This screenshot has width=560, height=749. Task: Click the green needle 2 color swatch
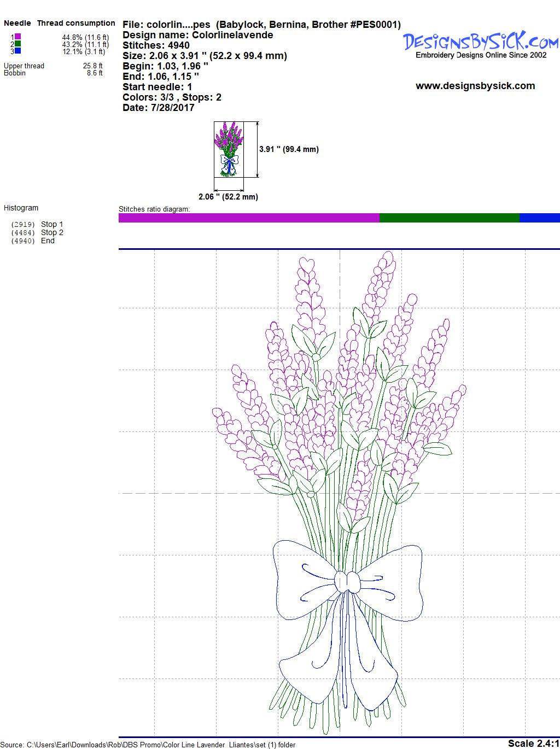[x=18, y=44]
